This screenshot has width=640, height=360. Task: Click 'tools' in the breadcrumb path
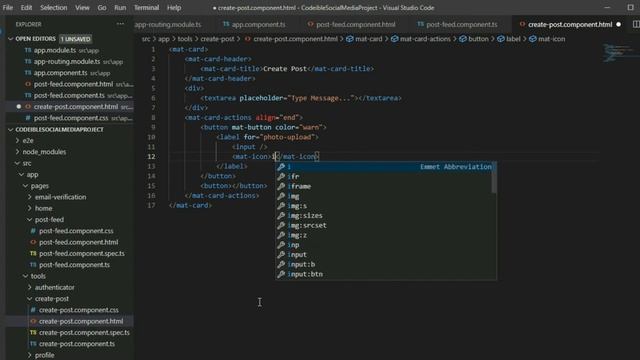click(x=184, y=39)
